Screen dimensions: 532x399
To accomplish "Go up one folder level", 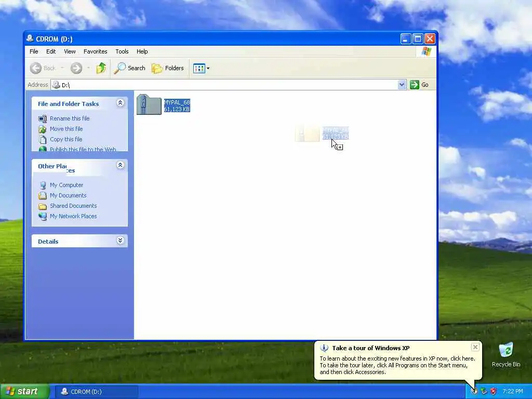I will (101, 68).
